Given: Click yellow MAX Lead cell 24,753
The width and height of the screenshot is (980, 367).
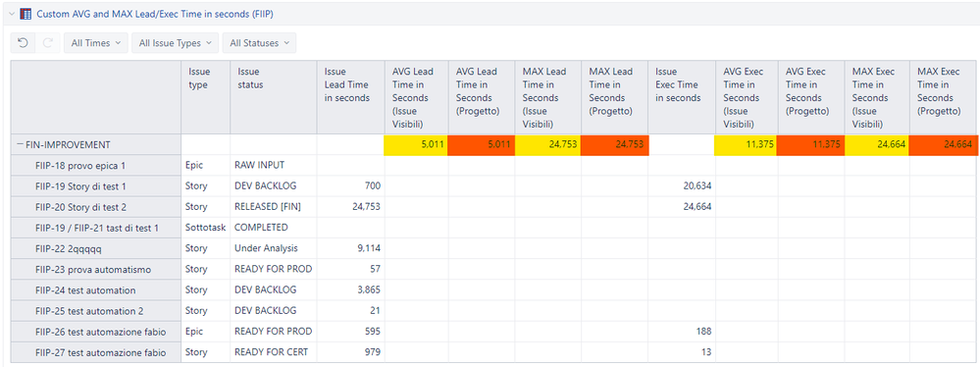Looking at the screenshot, I should 547,144.
